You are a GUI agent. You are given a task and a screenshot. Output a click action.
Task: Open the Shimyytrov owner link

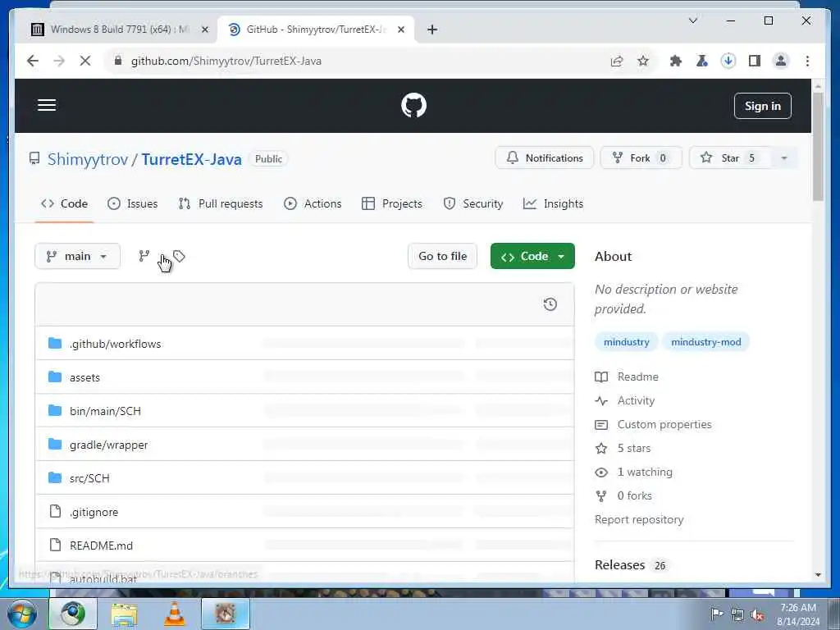pos(88,159)
